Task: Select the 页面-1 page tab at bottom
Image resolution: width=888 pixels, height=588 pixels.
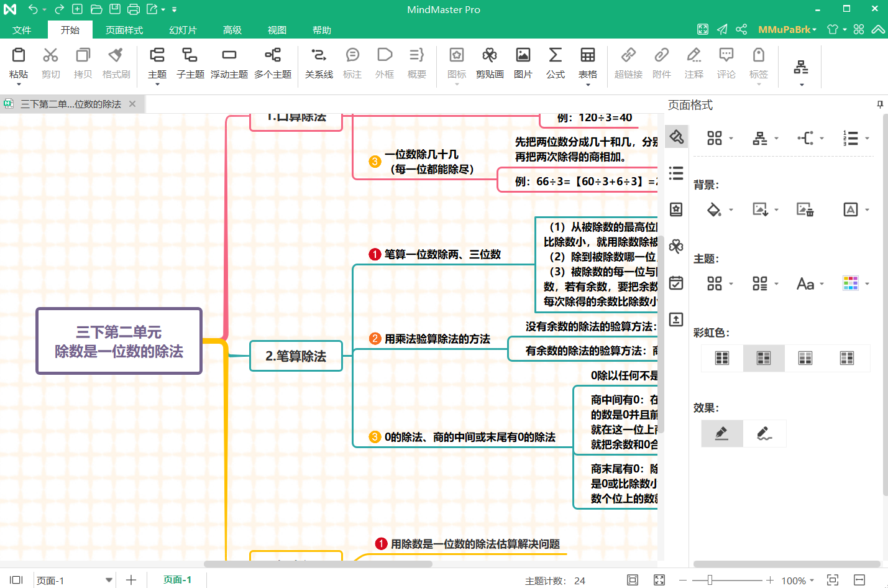Action: 177,579
